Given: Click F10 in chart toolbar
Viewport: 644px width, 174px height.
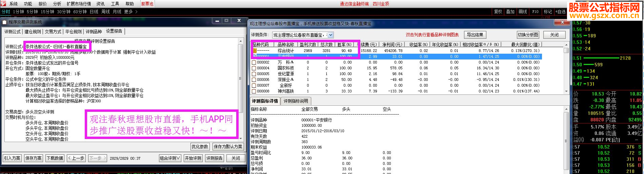Looking at the screenshot, I should click(x=536, y=12).
